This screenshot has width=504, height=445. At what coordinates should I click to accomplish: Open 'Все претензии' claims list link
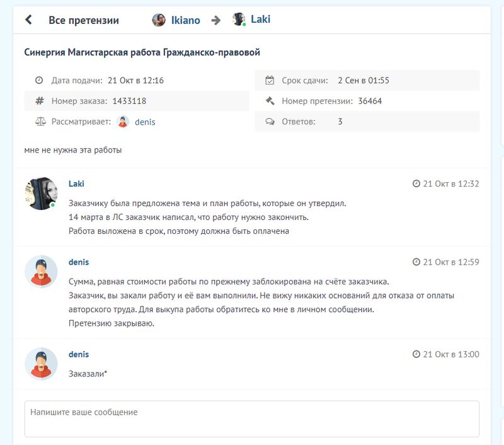[x=84, y=20]
